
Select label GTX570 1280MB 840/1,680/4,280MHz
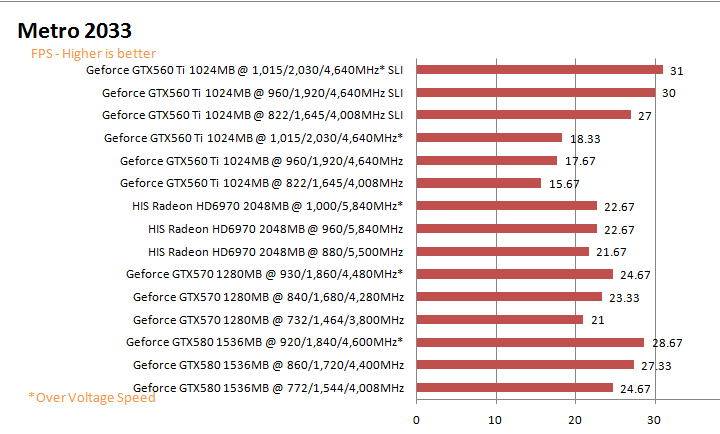(269, 297)
